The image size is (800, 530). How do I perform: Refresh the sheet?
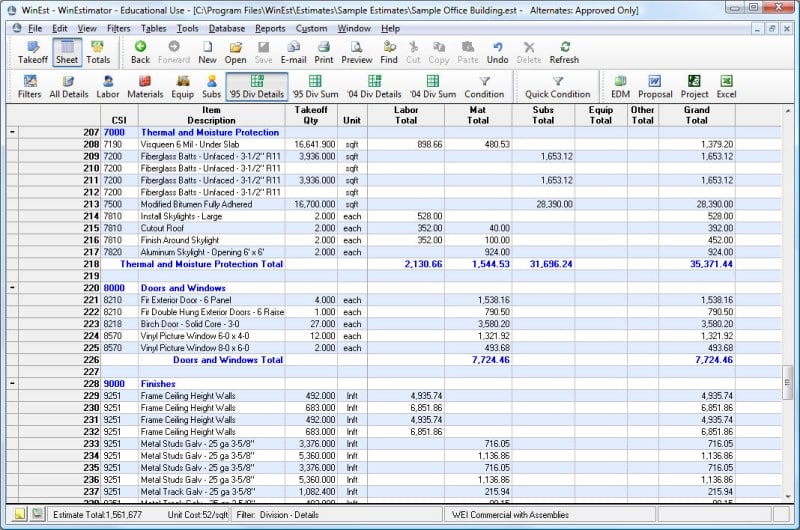pos(564,53)
